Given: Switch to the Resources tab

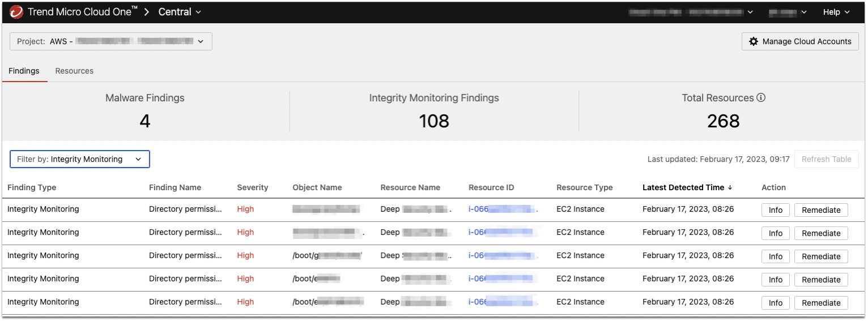Looking at the screenshot, I should point(74,71).
